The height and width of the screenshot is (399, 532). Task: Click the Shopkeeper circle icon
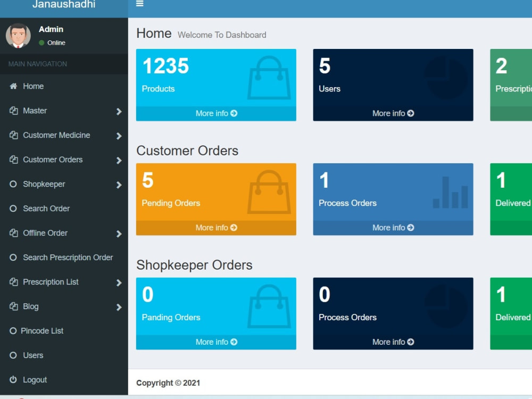[13, 184]
